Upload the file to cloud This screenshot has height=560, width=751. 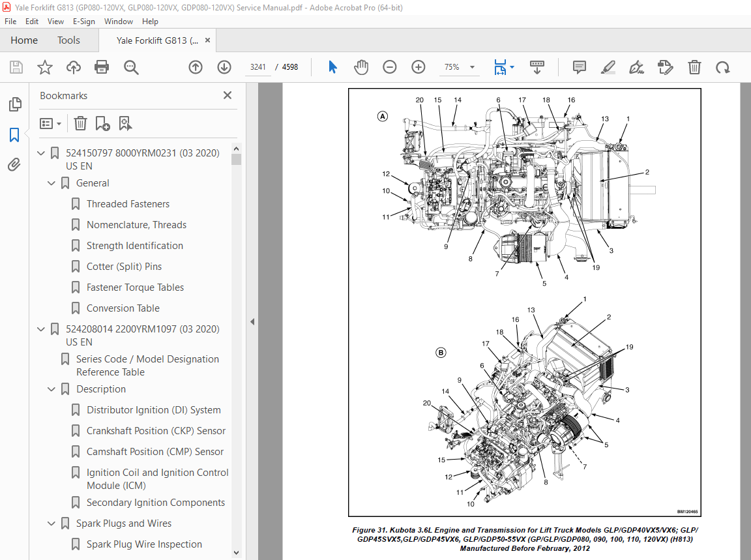click(x=73, y=67)
